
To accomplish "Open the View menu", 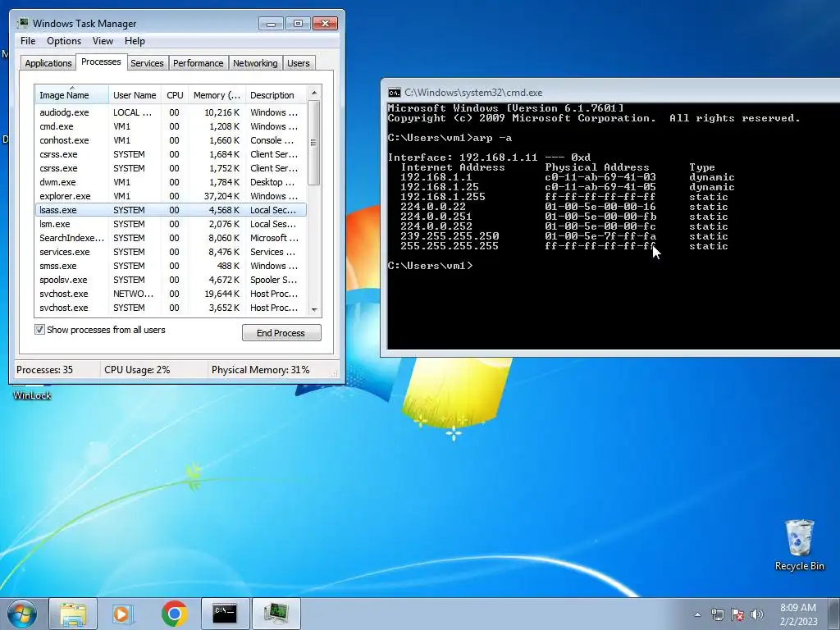I will (x=103, y=41).
